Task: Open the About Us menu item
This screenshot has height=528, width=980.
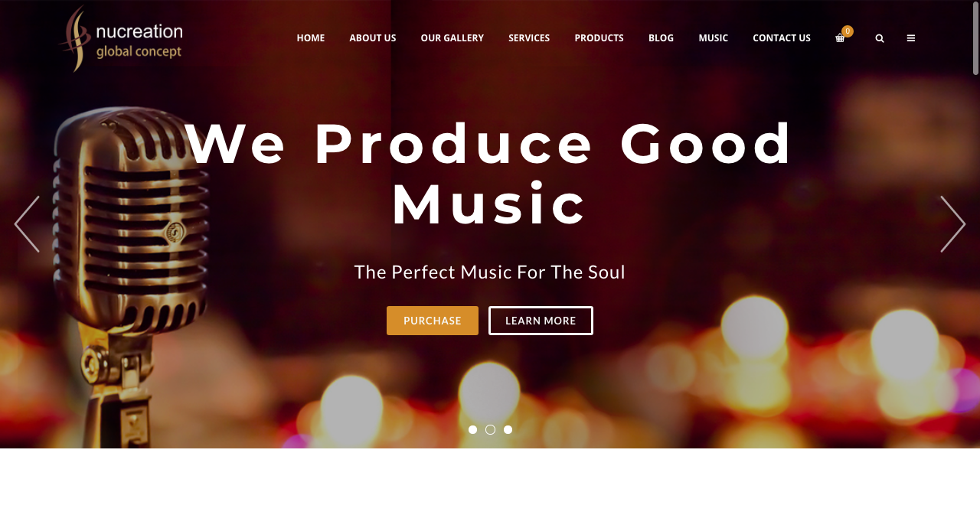Action: [373, 38]
